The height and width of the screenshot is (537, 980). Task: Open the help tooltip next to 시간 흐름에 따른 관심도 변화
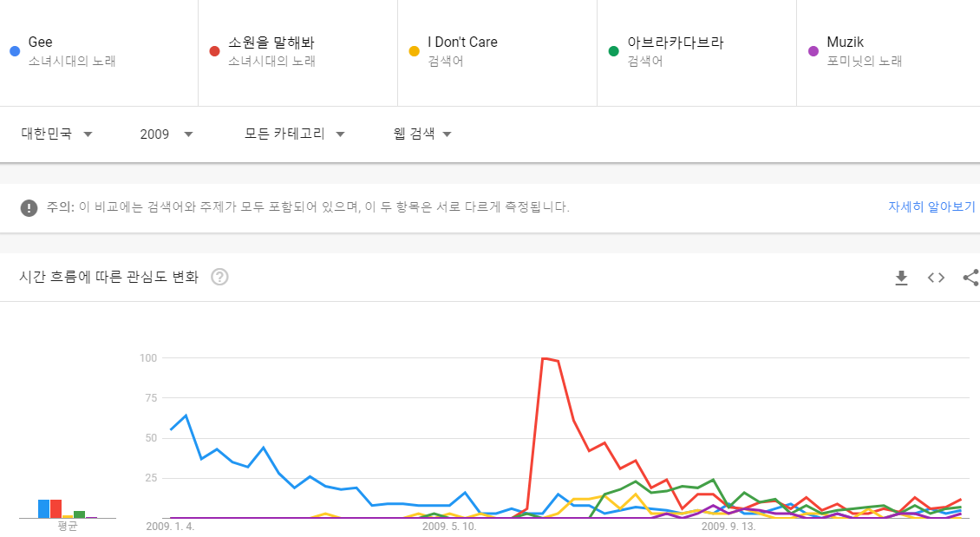[220, 277]
